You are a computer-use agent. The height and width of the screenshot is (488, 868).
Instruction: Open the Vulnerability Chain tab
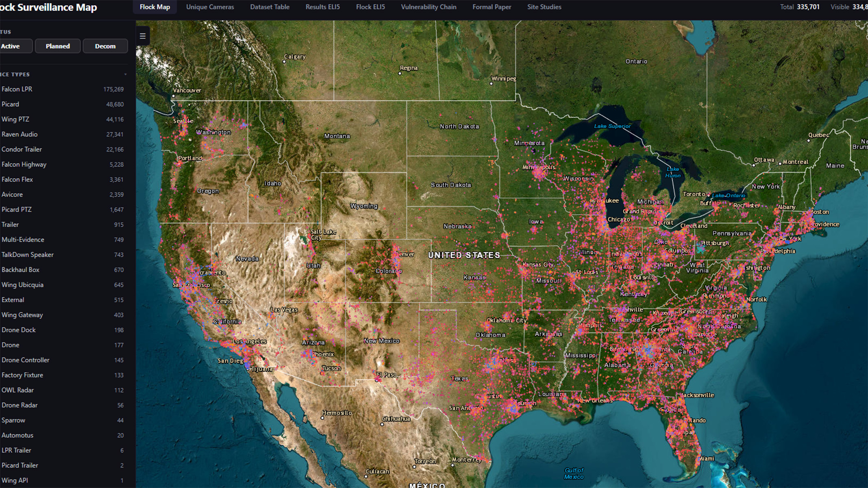point(429,7)
